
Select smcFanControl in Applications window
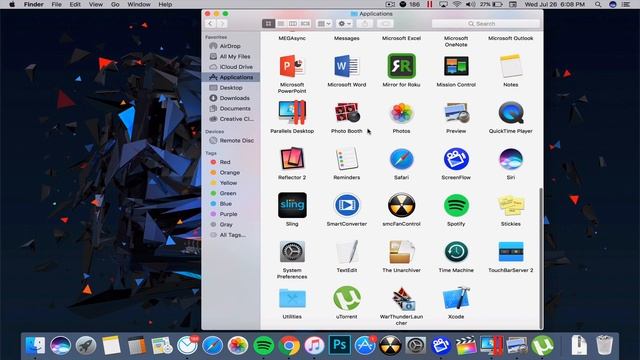401,205
